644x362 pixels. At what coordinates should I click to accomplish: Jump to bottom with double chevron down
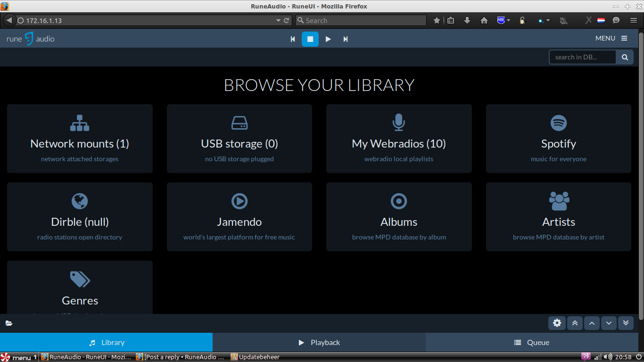click(626, 323)
